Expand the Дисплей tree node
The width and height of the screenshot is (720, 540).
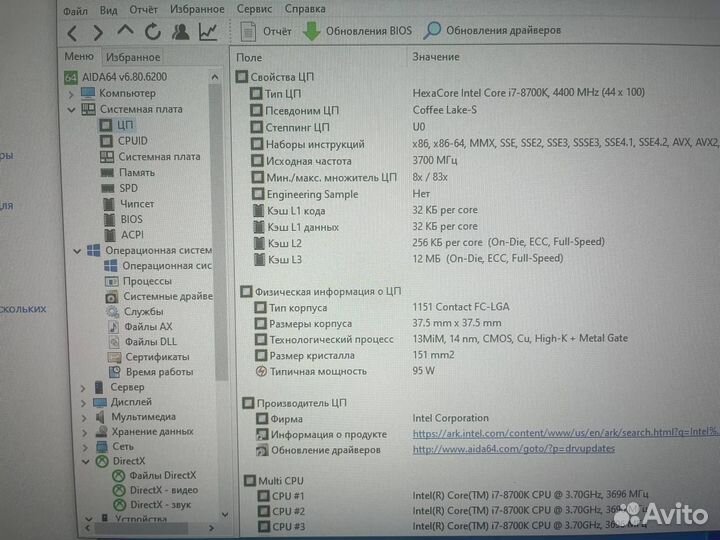click(x=84, y=403)
